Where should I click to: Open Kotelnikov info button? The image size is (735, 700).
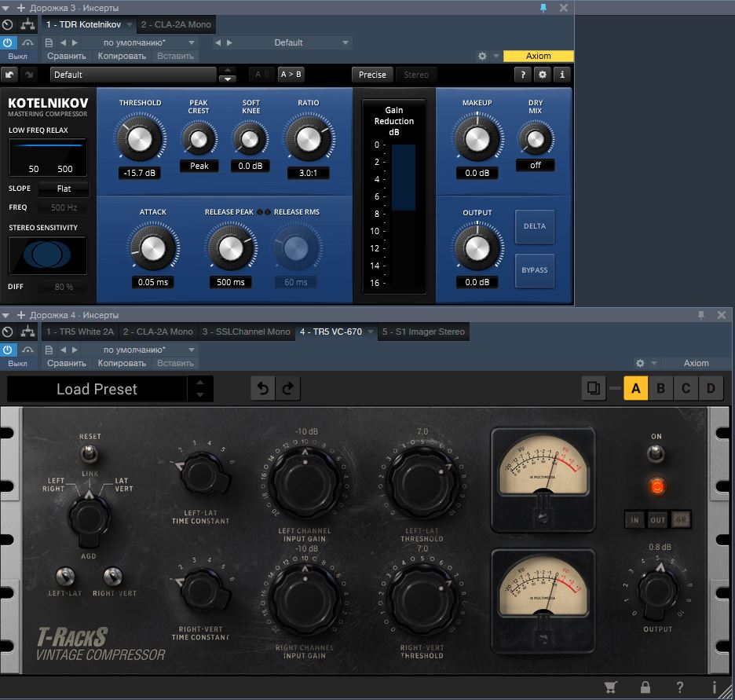coord(562,75)
